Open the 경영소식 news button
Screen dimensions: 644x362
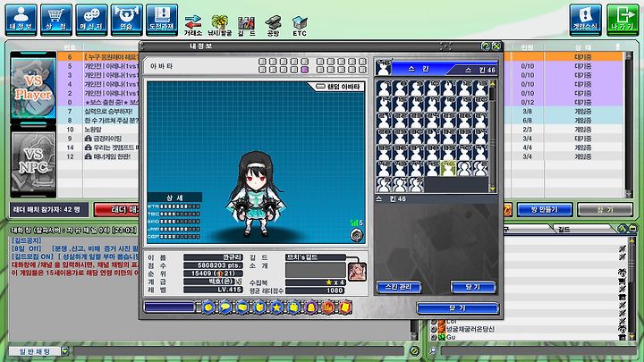585,19
